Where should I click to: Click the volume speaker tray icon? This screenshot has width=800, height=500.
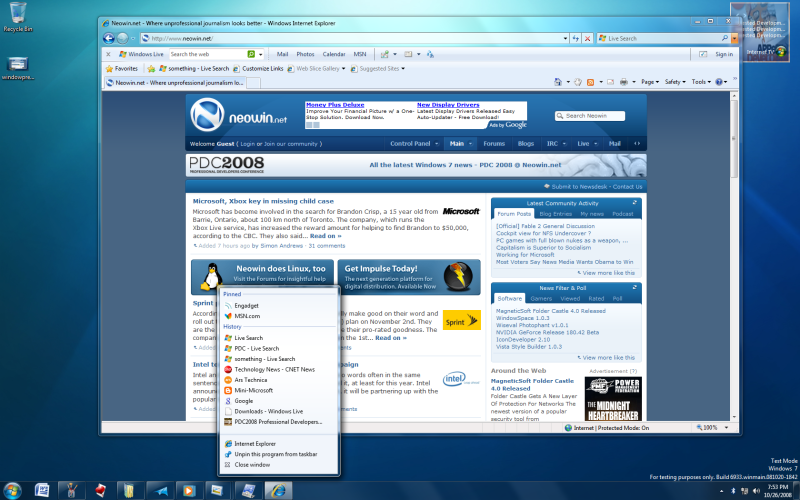(756, 491)
